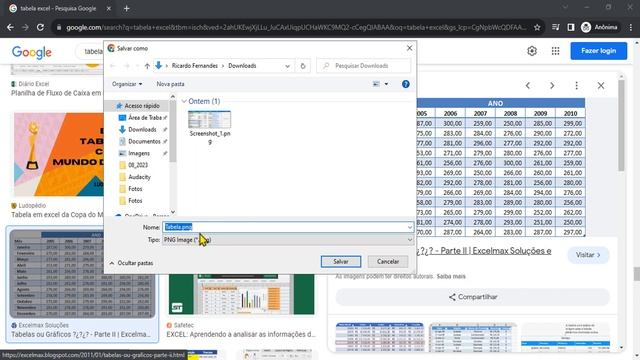Hide folders with Ocultar pastas
This screenshot has height=360, width=640.
(131, 263)
